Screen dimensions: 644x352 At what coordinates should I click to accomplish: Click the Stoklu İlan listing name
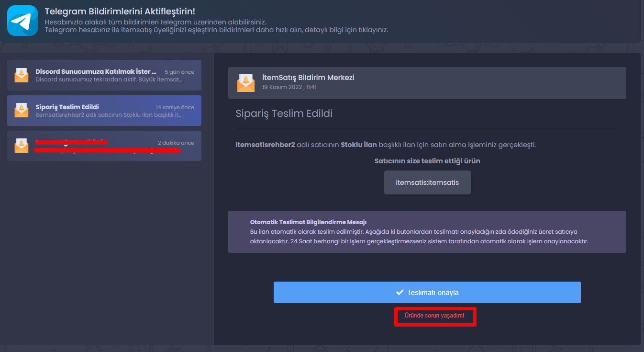tap(359, 145)
